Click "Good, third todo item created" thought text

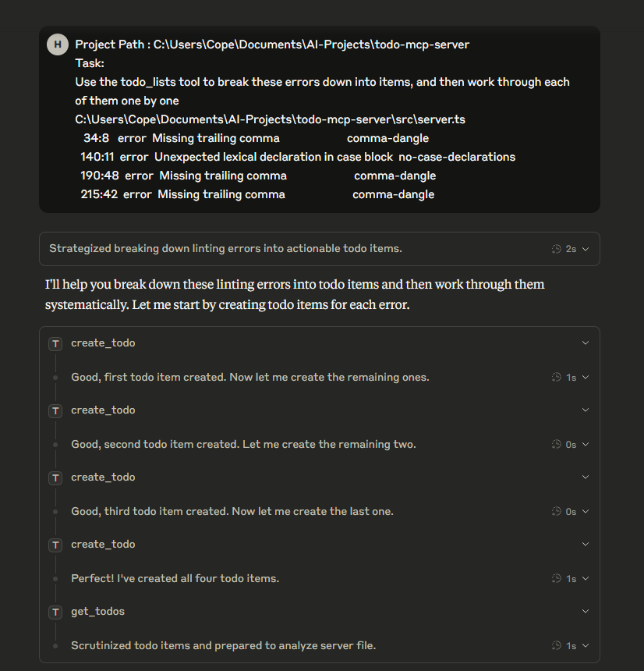[232, 512]
